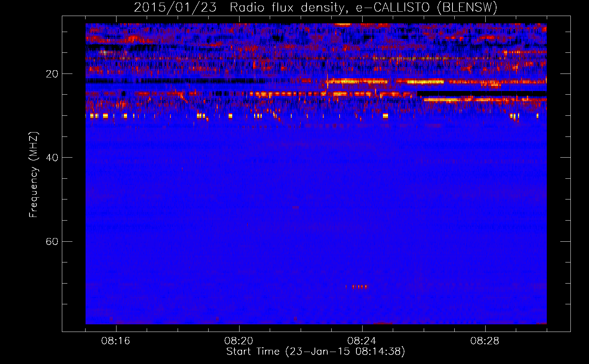589x364 pixels.
Task: Click the 40 MHz frequency tick label
Action: coord(52,158)
